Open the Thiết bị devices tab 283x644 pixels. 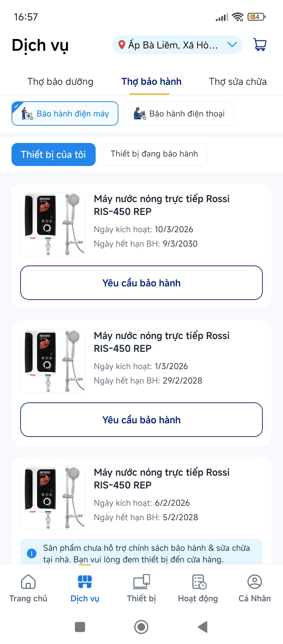click(x=141, y=587)
